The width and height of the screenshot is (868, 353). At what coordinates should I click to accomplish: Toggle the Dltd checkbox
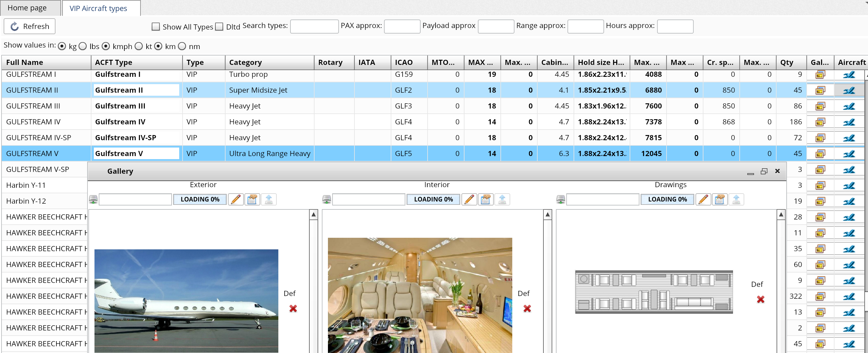[219, 27]
